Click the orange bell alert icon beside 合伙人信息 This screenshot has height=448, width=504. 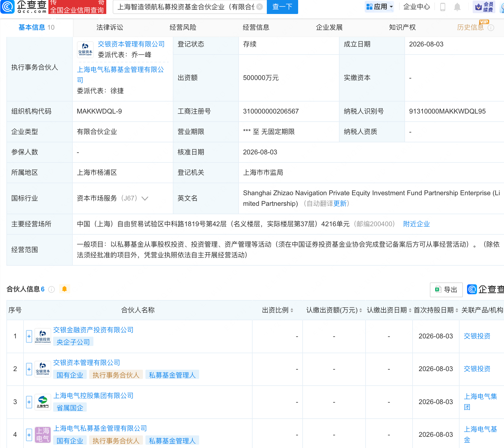pyautogui.click(x=64, y=289)
